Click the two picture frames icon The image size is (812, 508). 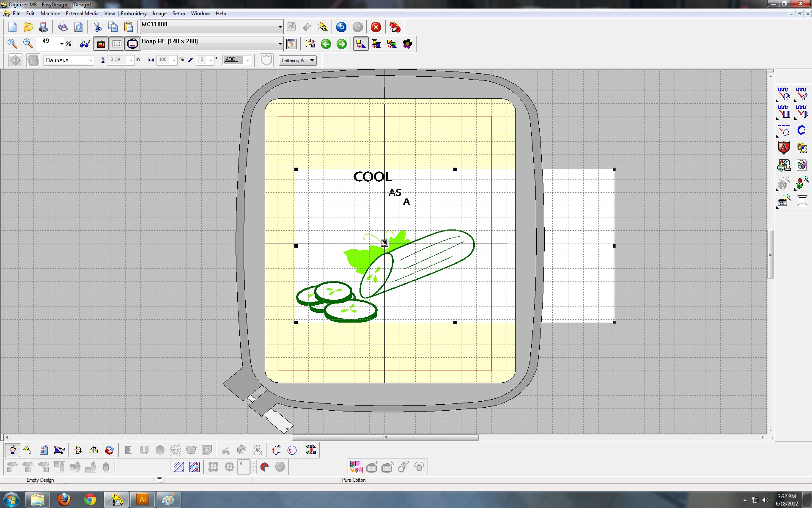pyautogui.click(x=802, y=147)
